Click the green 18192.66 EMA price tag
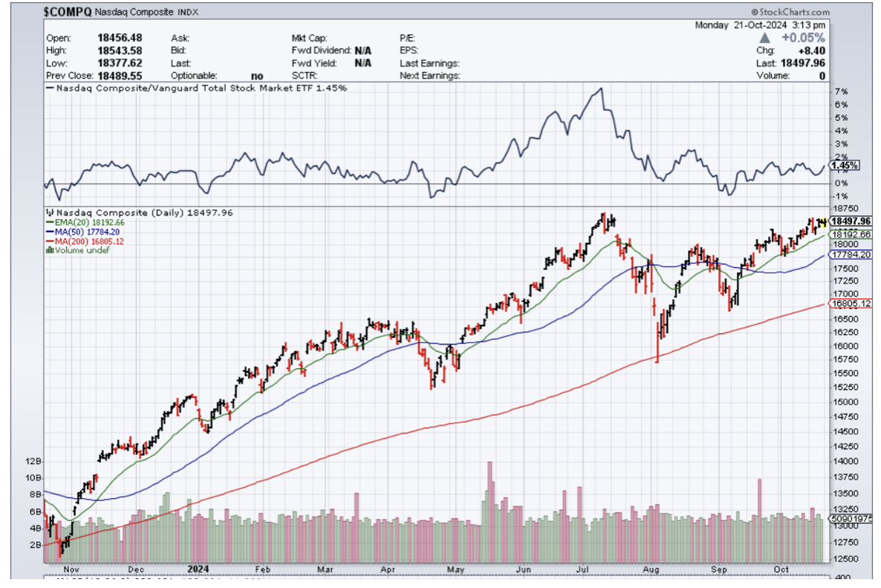Image resolution: width=881 pixels, height=588 pixels. (x=851, y=234)
